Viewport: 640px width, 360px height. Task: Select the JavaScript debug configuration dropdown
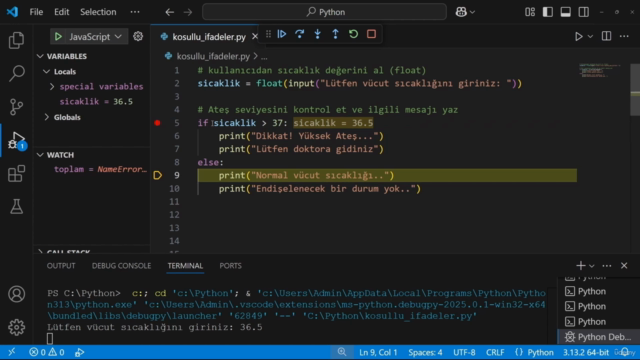click(95, 37)
